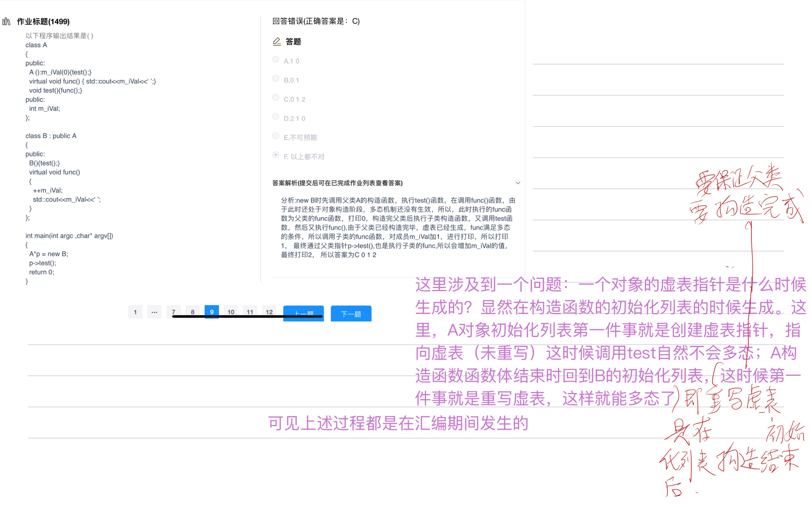Screen dimensions: 812x507
Task: Select option E.不可预期
Action: pos(276,135)
